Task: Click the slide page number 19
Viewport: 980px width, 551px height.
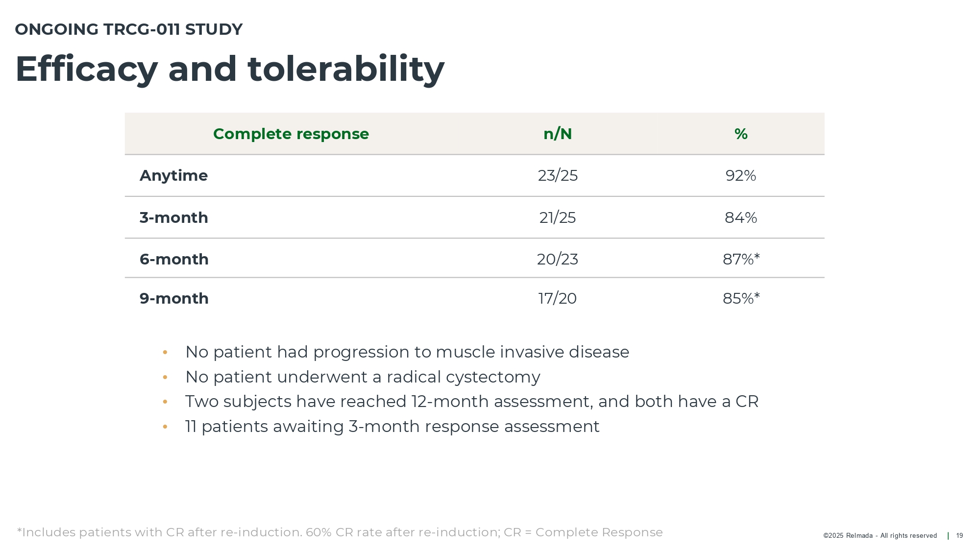Action: (x=959, y=536)
